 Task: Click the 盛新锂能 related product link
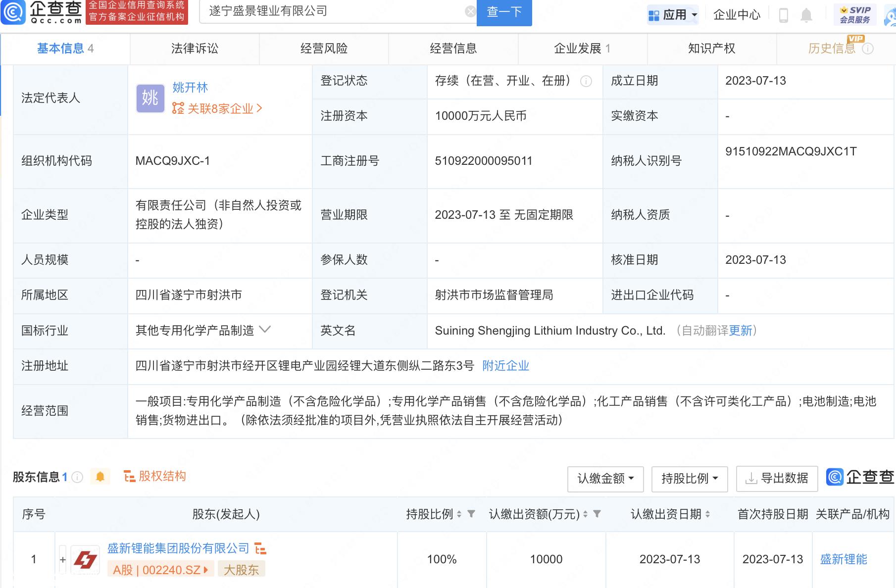click(x=844, y=559)
